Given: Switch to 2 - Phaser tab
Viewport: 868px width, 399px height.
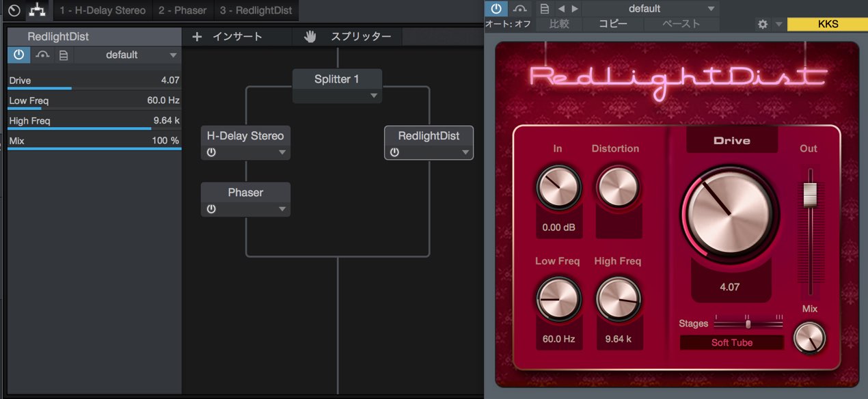Looking at the screenshot, I should [182, 10].
